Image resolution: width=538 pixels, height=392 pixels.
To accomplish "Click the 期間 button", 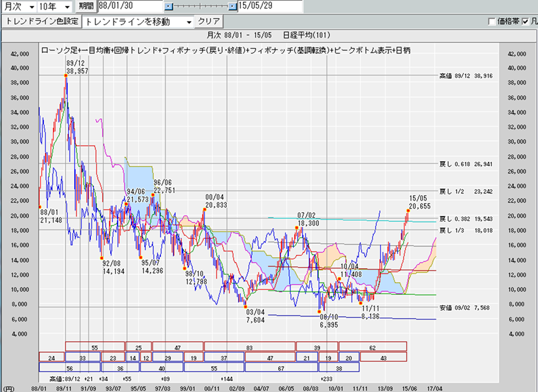I will (x=86, y=6).
